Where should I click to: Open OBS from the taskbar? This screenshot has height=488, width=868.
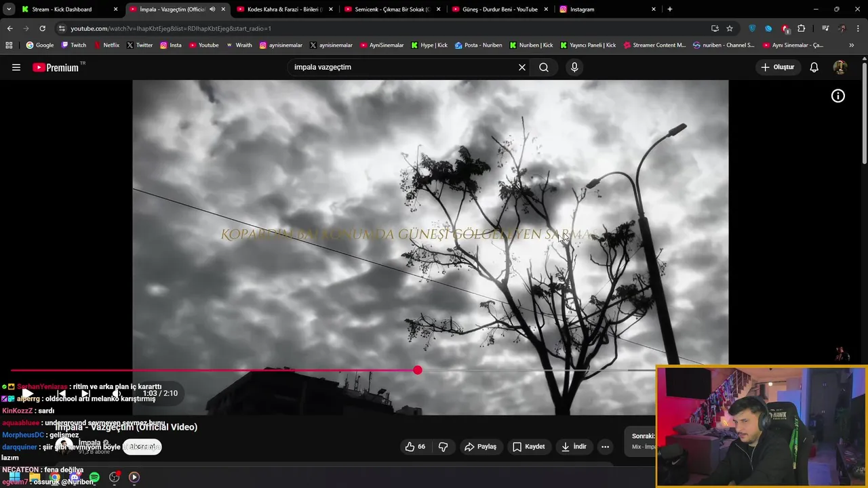click(x=114, y=477)
